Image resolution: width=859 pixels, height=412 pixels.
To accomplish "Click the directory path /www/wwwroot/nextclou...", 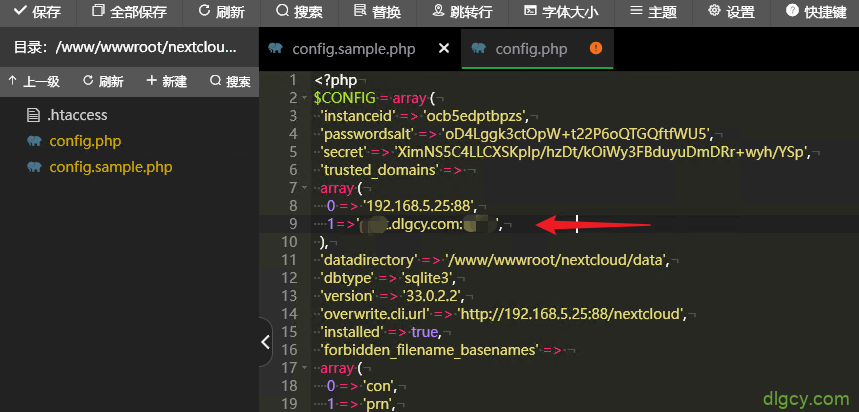I will tap(146, 47).
